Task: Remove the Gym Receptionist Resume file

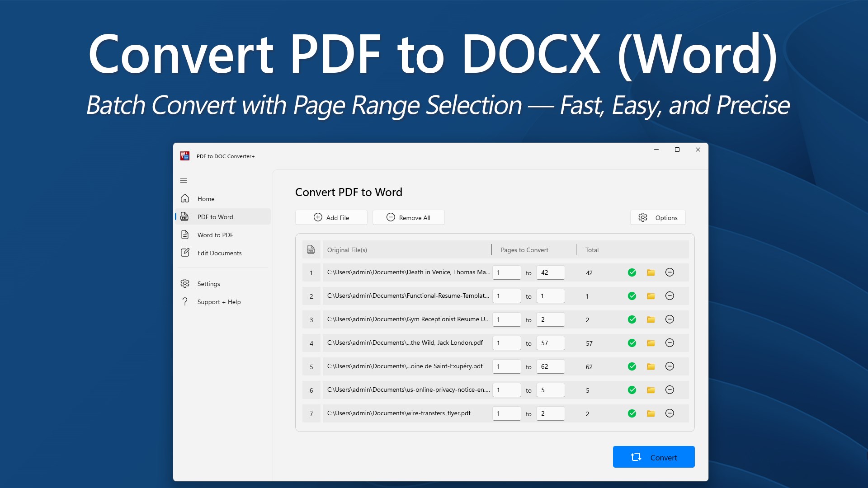Action: point(670,319)
